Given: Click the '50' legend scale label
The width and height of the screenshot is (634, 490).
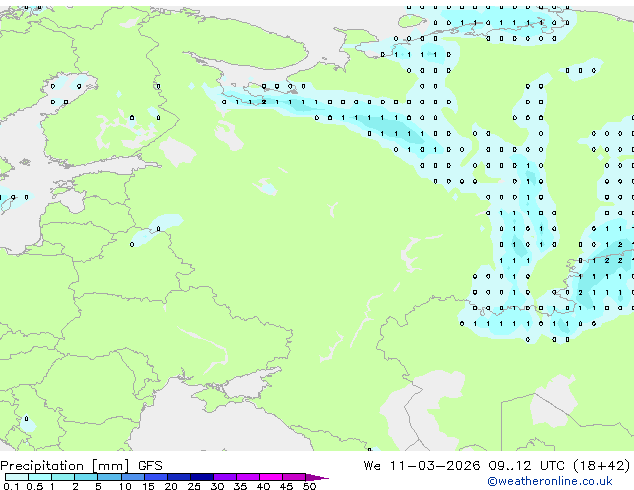Looking at the screenshot, I should (309, 486).
